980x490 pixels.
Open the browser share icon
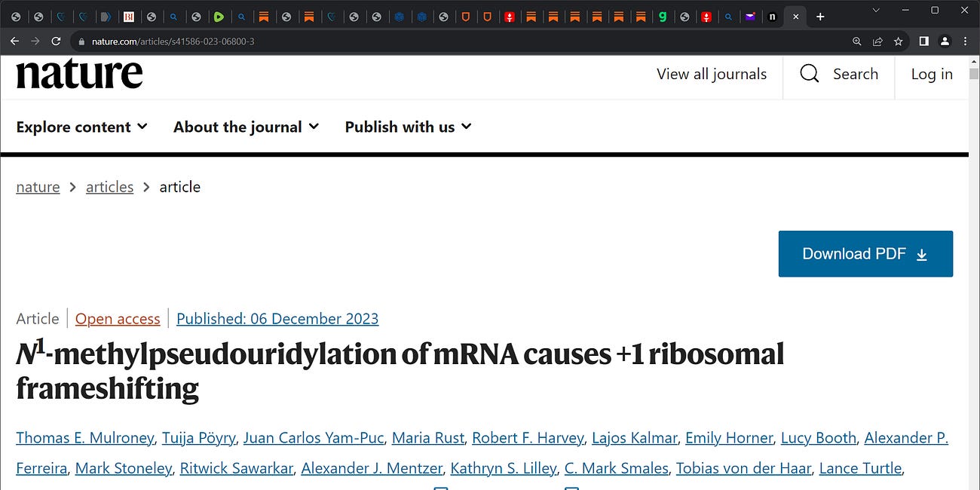click(x=877, y=41)
